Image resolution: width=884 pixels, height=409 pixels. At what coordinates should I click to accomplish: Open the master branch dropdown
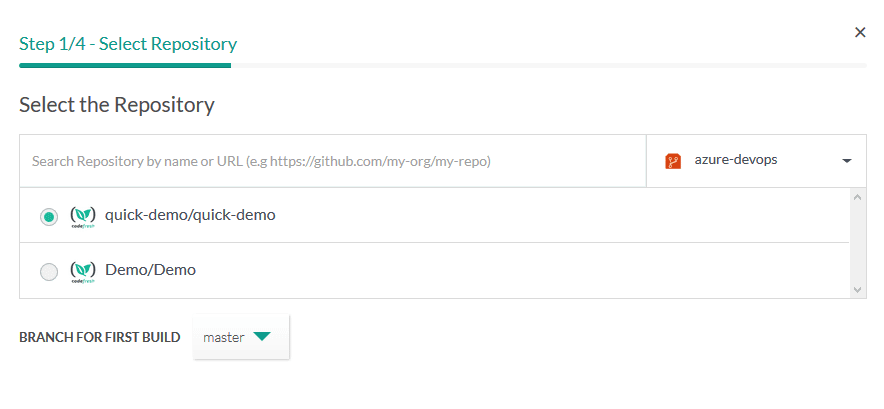pyautogui.click(x=241, y=337)
